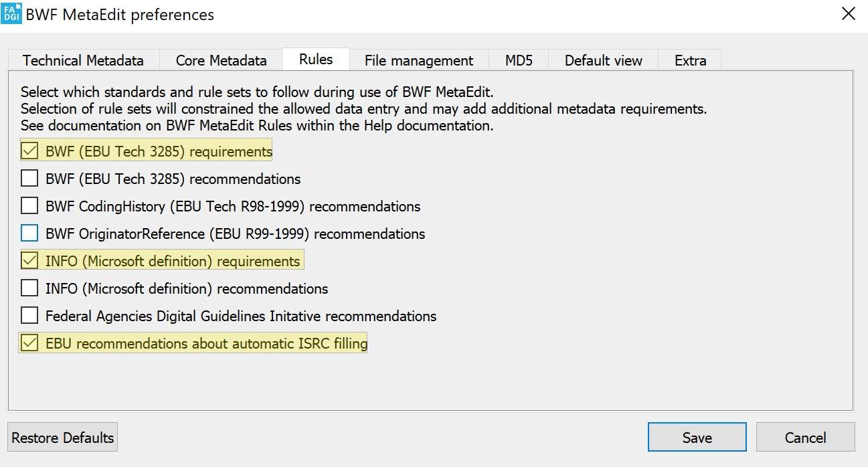Select the Rules tab
Image resolution: width=868 pixels, height=467 pixels.
(316, 59)
